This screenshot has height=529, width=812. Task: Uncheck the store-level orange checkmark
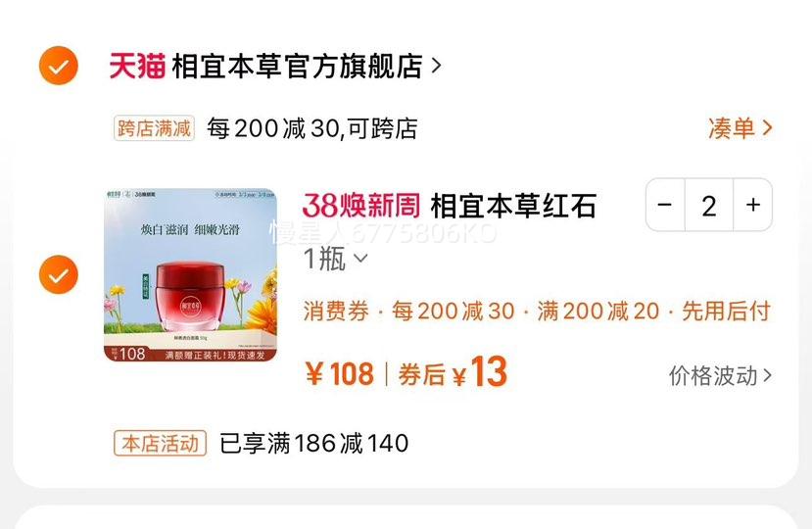coord(59,66)
